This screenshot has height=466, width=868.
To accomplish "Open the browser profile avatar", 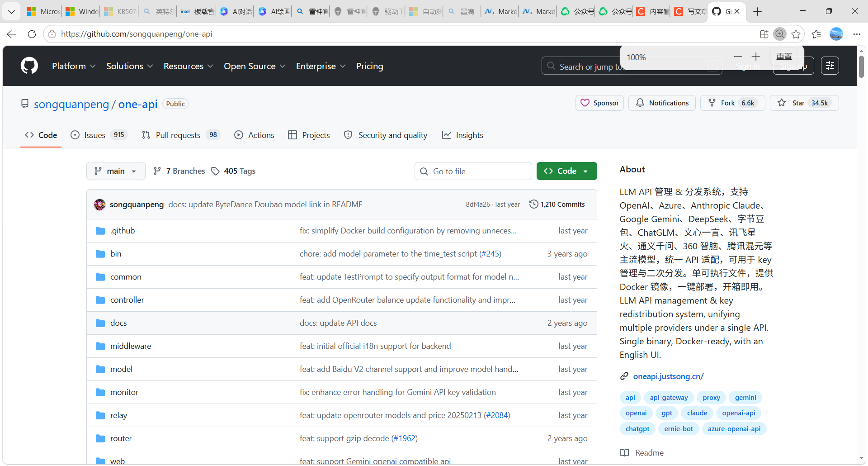I will (x=836, y=34).
